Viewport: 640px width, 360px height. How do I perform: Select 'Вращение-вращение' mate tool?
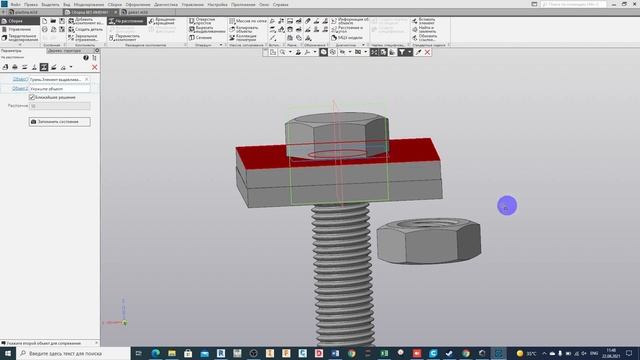pyautogui.click(x=163, y=21)
